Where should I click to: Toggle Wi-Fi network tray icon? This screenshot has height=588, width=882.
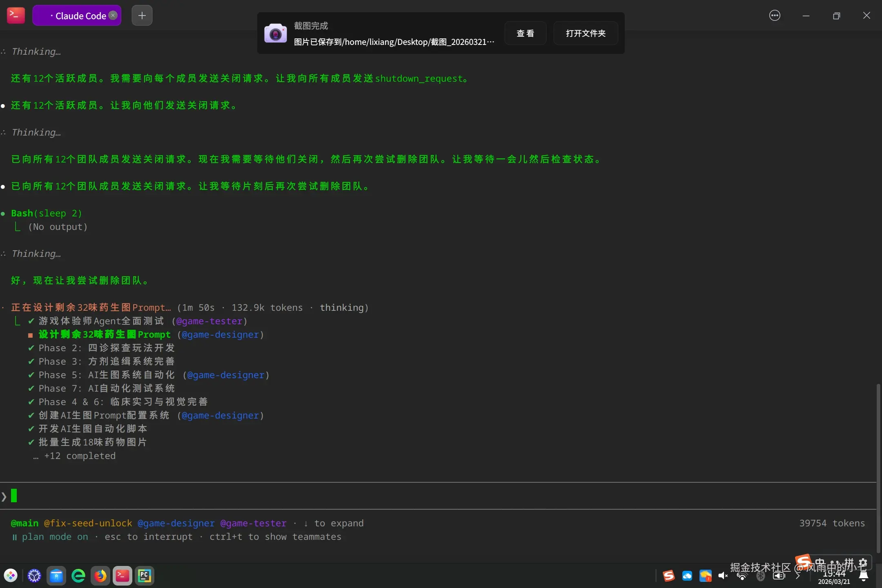coord(742,576)
